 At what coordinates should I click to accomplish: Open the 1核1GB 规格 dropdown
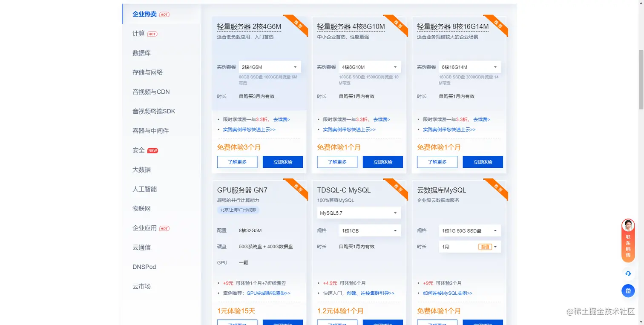click(x=370, y=230)
